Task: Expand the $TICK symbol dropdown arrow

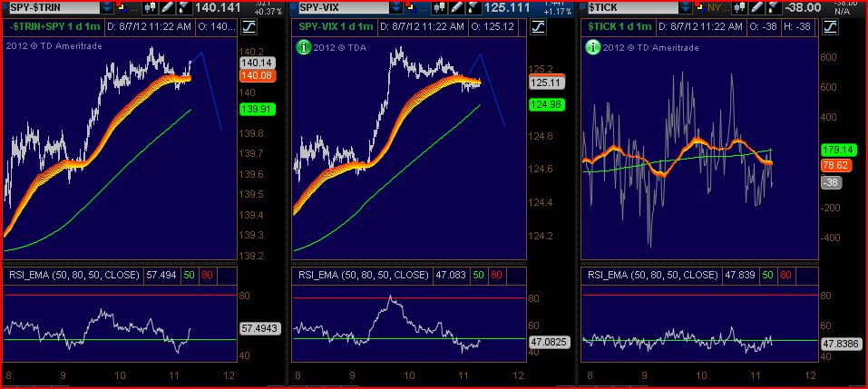Action: pos(686,7)
